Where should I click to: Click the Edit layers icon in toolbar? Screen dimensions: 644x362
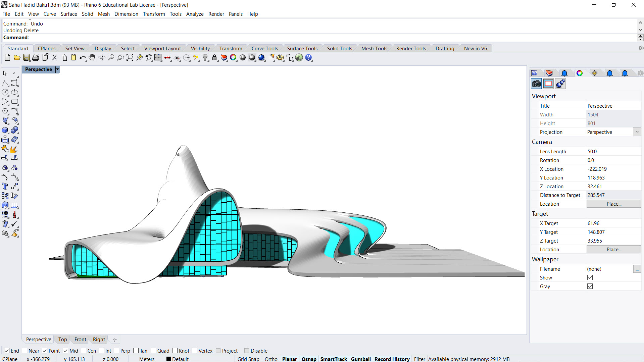[224, 58]
